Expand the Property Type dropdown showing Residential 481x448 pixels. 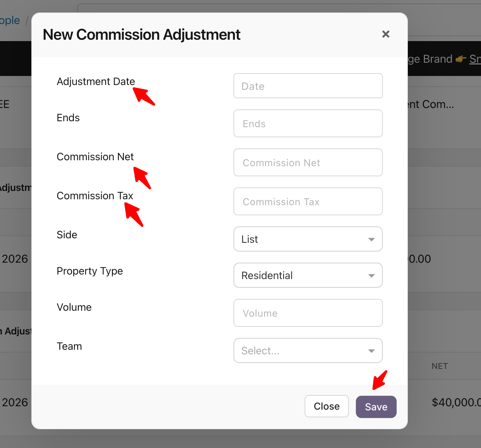pyautogui.click(x=308, y=276)
